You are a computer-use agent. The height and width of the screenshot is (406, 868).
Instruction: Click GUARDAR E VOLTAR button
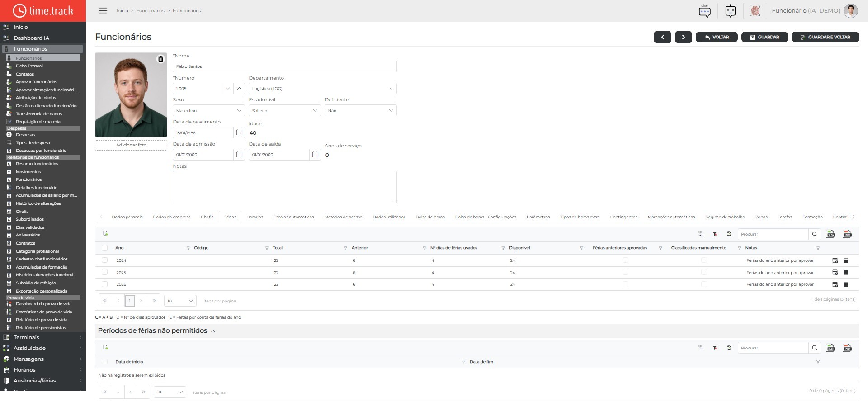[825, 37]
